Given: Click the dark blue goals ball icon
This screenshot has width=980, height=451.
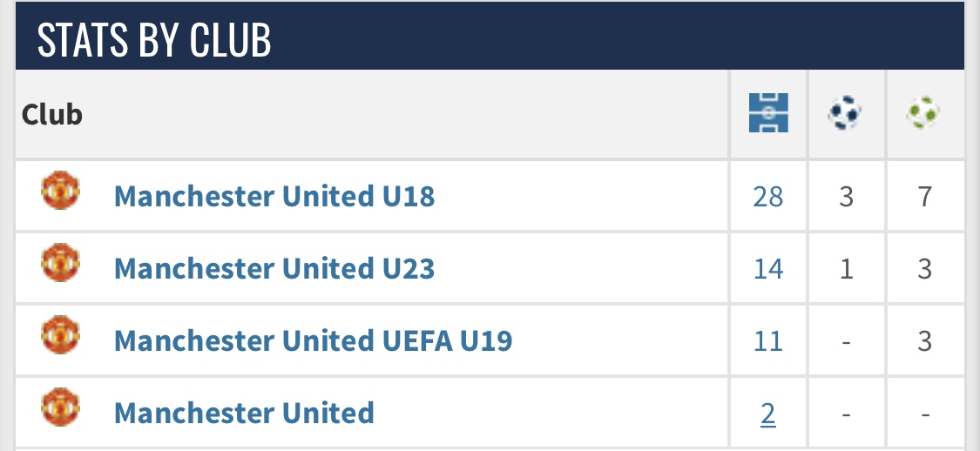Looking at the screenshot, I should (845, 112).
